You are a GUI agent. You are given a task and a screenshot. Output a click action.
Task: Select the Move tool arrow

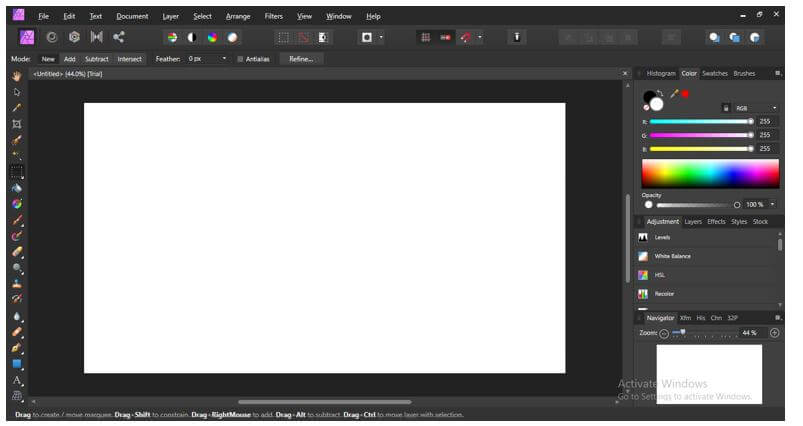click(x=17, y=92)
